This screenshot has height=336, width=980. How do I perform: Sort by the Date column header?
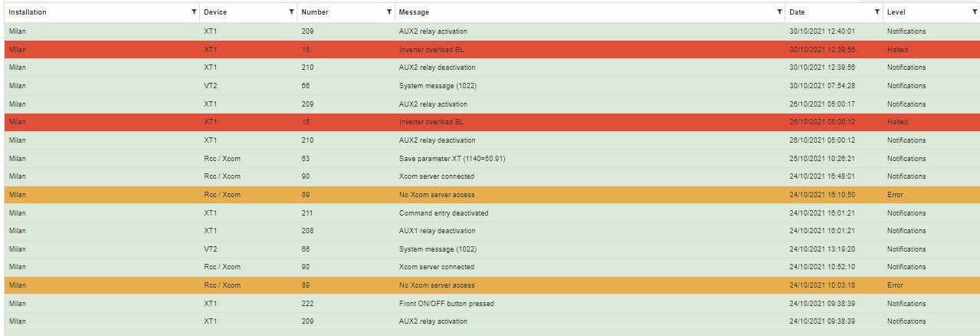(x=797, y=12)
